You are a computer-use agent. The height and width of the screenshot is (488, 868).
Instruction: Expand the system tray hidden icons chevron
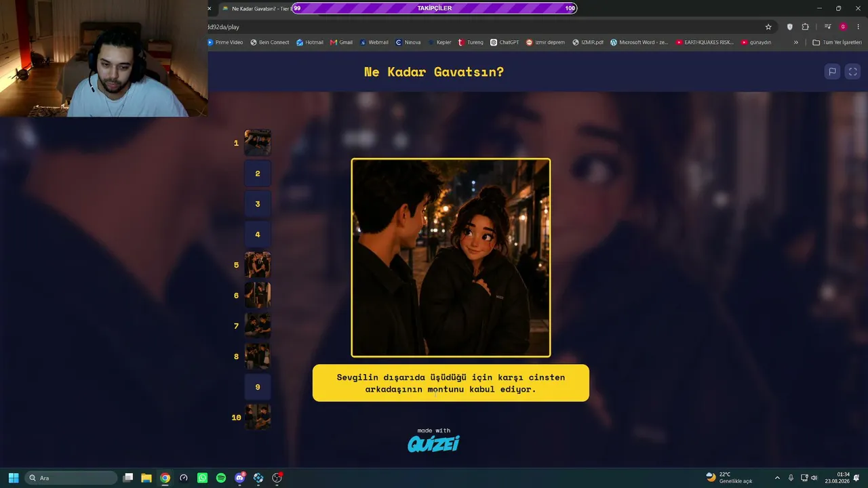click(777, 478)
